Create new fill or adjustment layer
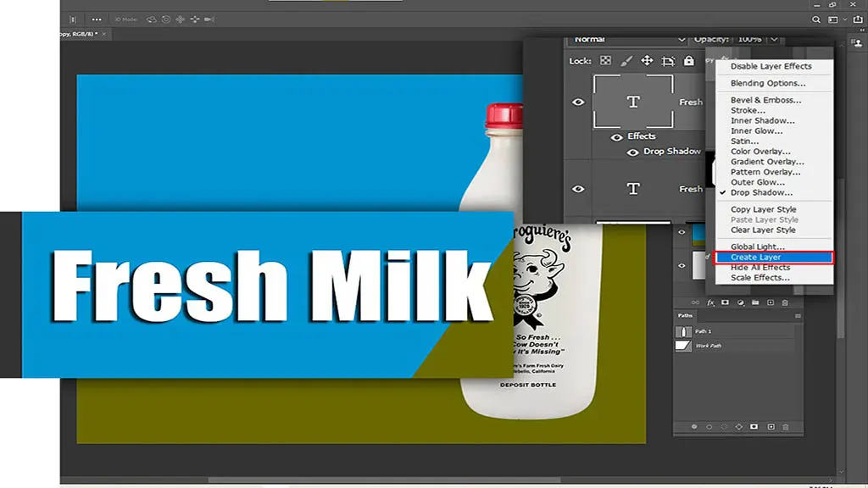The image size is (868, 488). click(x=741, y=302)
